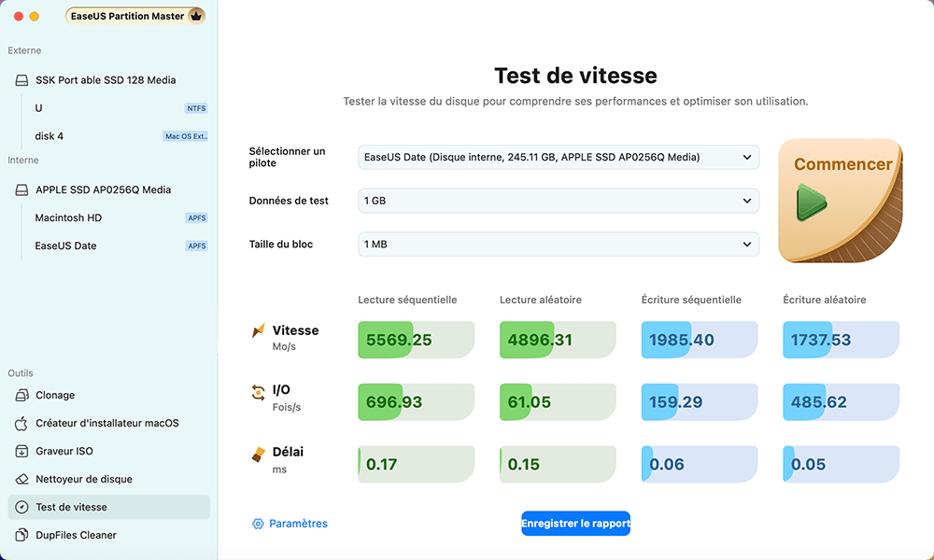The height and width of the screenshot is (560, 934).
Task: Click the gear icon next to Paramètres
Action: (258, 524)
